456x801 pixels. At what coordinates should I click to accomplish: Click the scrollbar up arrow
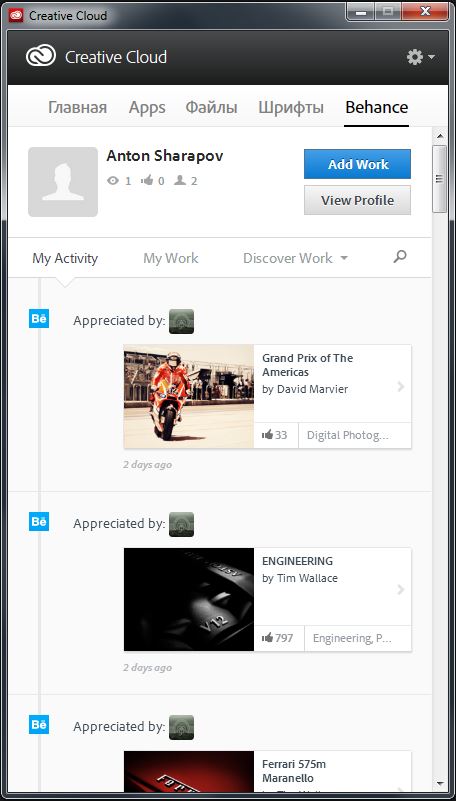click(439, 135)
